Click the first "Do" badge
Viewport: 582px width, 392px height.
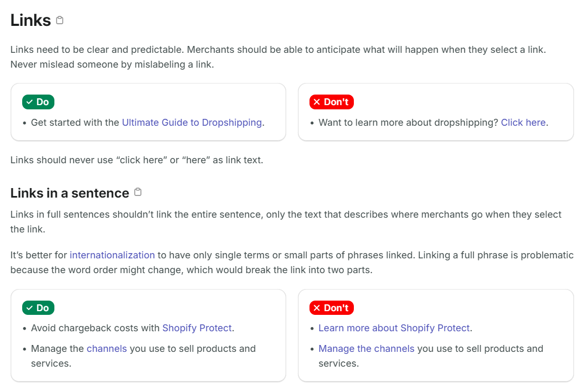(38, 101)
